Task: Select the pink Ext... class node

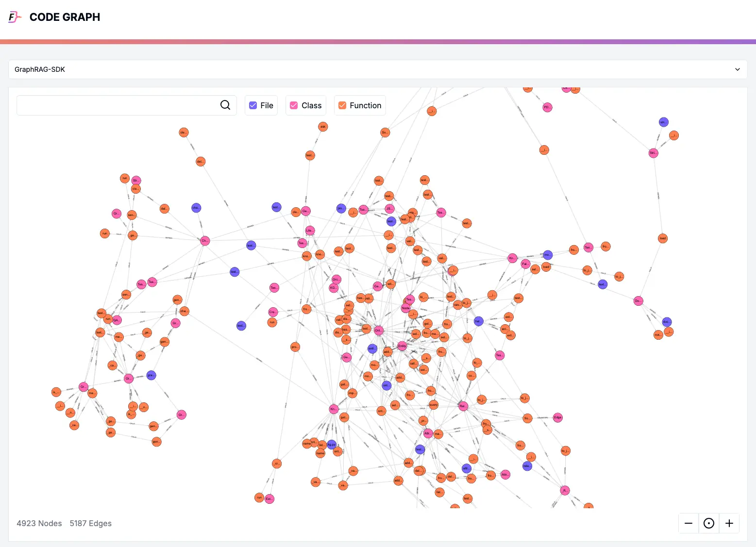Action: click(x=269, y=498)
